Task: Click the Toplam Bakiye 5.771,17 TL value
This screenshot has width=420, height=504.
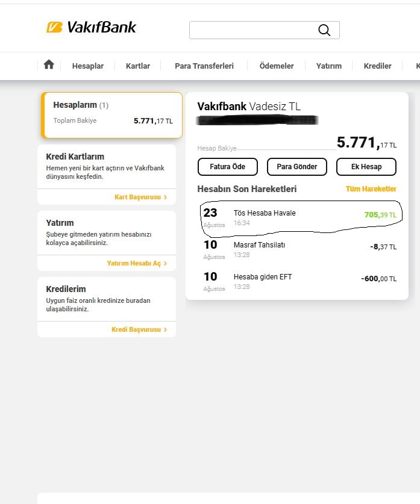Action: (154, 121)
